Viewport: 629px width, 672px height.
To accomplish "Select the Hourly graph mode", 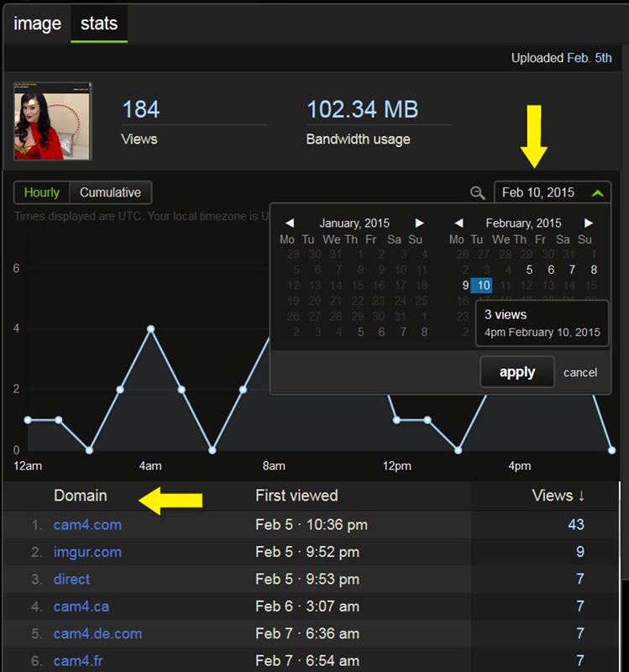I will point(41,192).
